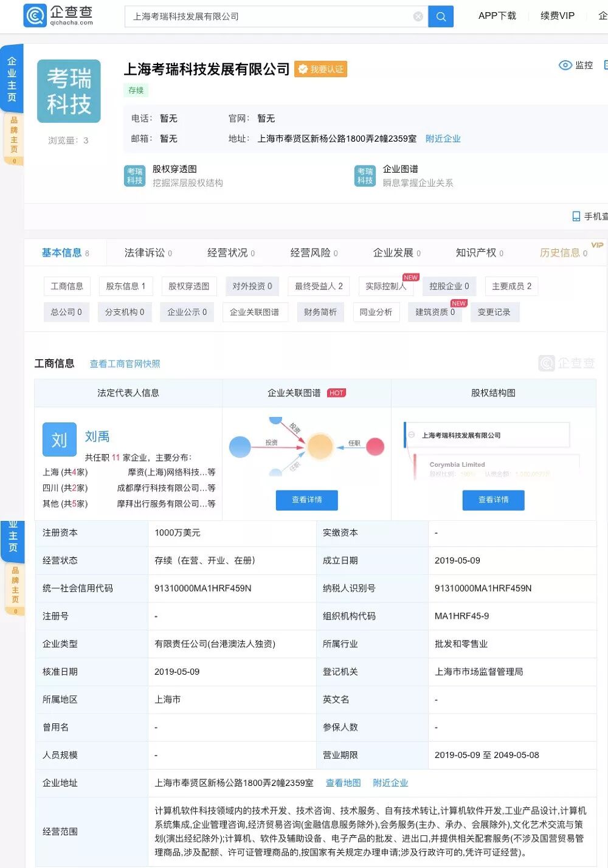Click the 组织机构代码 value MA1HRF45-9
Viewport: 608px width, 868px height.
point(461,616)
